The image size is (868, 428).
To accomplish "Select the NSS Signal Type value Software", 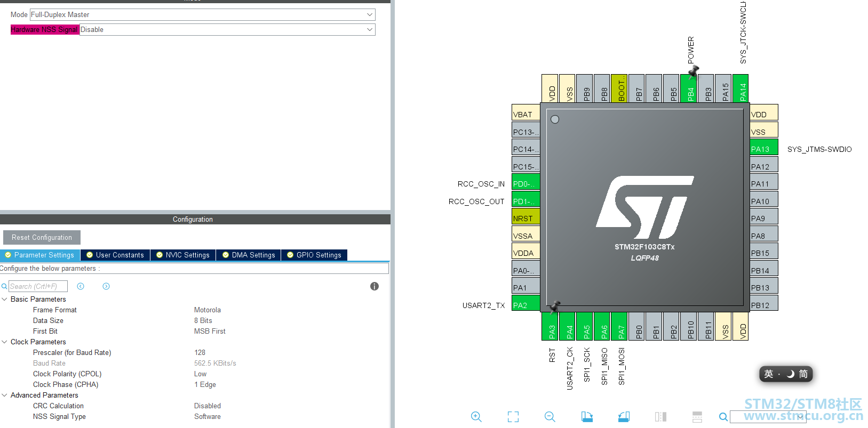I will (x=208, y=416).
